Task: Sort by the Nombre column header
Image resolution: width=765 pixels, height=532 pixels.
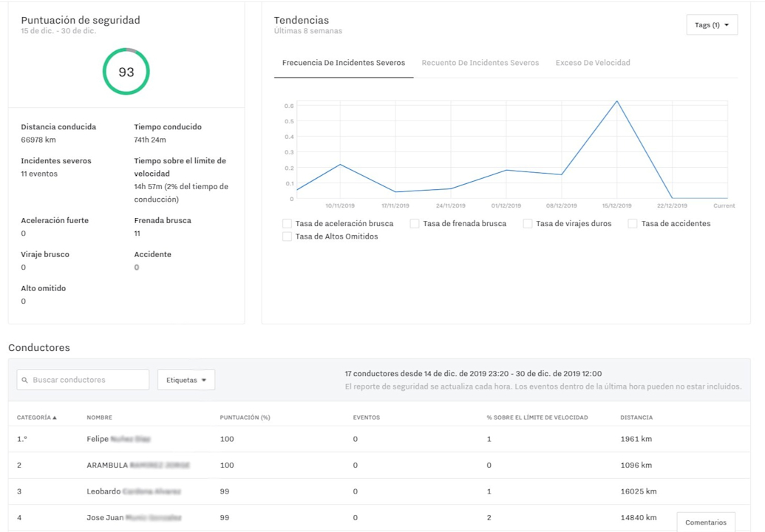Action: [100, 418]
